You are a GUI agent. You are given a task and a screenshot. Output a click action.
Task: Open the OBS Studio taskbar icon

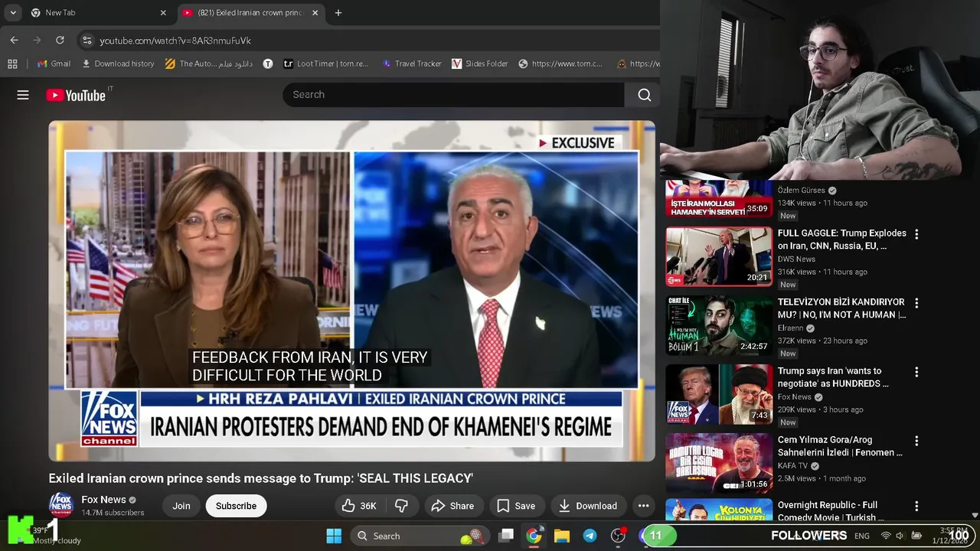(x=618, y=536)
